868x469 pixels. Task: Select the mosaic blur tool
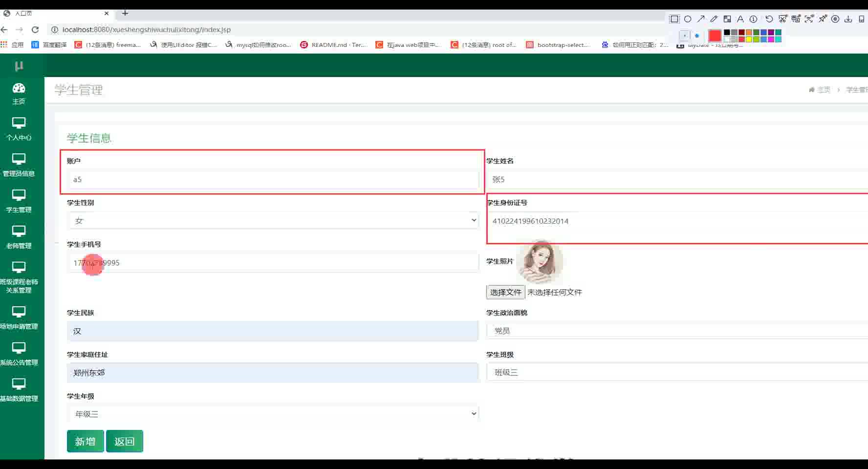click(727, 19)
